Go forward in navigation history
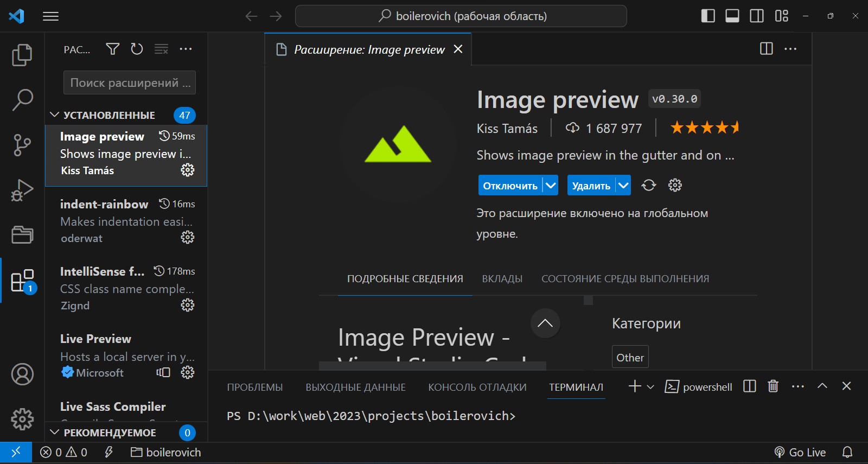Viewport: 868px width, 464px height. (x=276, y=16)
